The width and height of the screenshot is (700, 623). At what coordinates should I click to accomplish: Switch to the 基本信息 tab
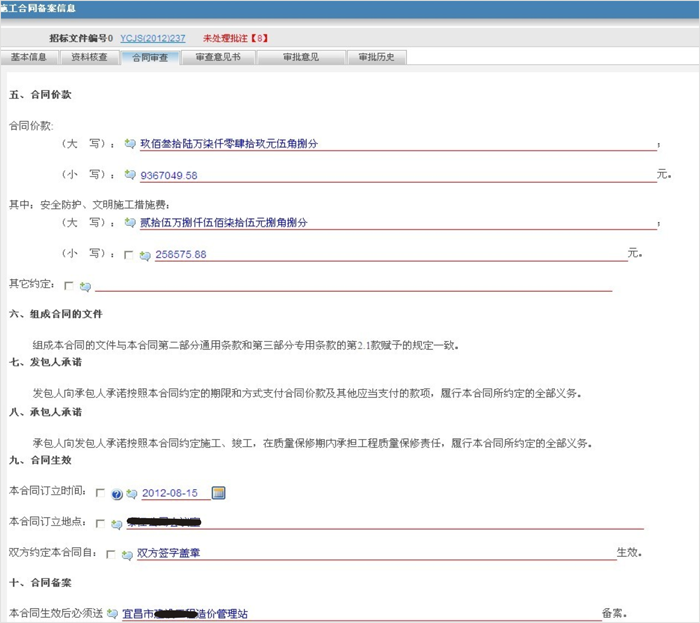(x=29, y=57)
